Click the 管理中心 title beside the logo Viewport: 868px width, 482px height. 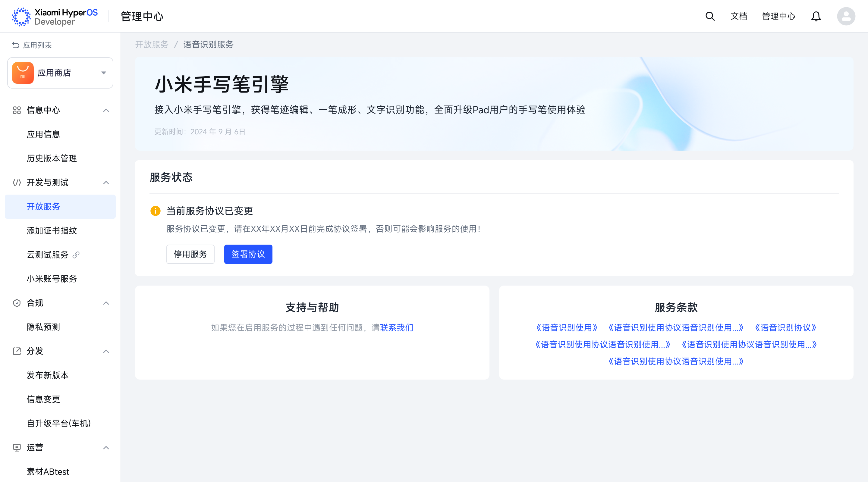click(142, 16)
